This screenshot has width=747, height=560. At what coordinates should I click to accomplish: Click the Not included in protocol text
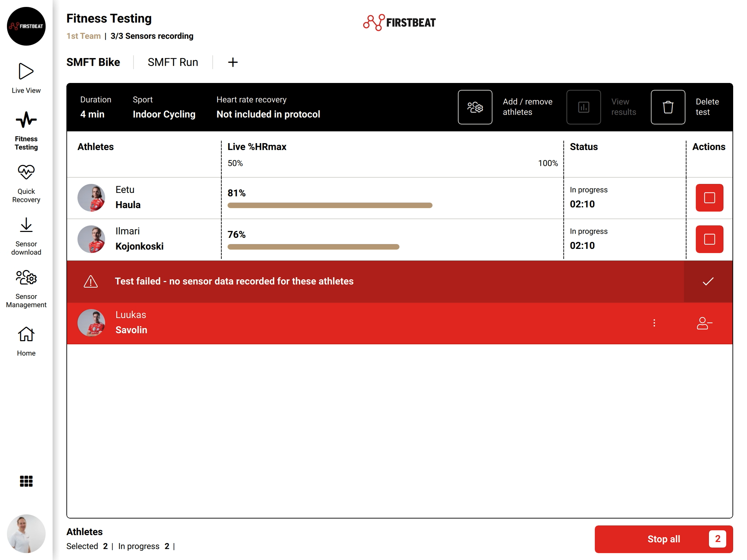268,114
